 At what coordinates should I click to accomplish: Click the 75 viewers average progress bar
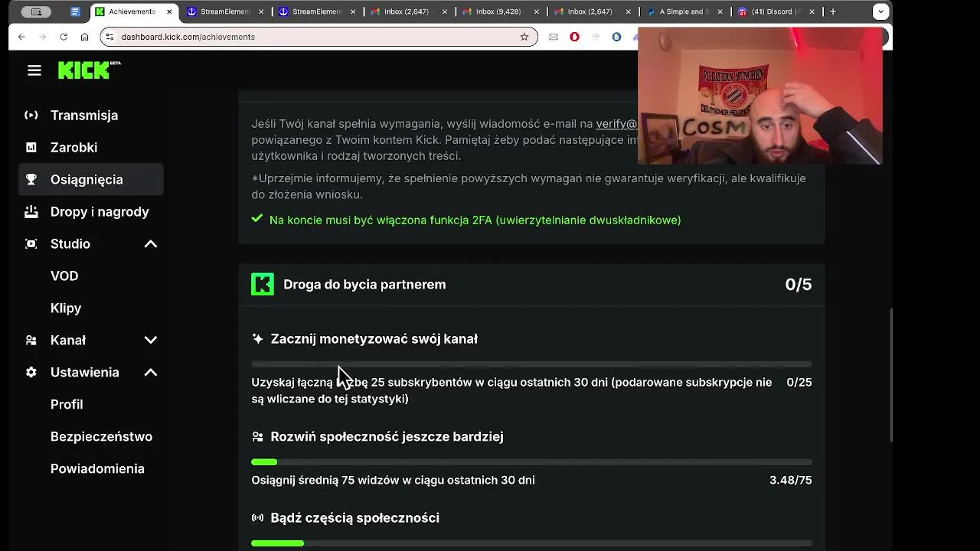coord(531,462)
